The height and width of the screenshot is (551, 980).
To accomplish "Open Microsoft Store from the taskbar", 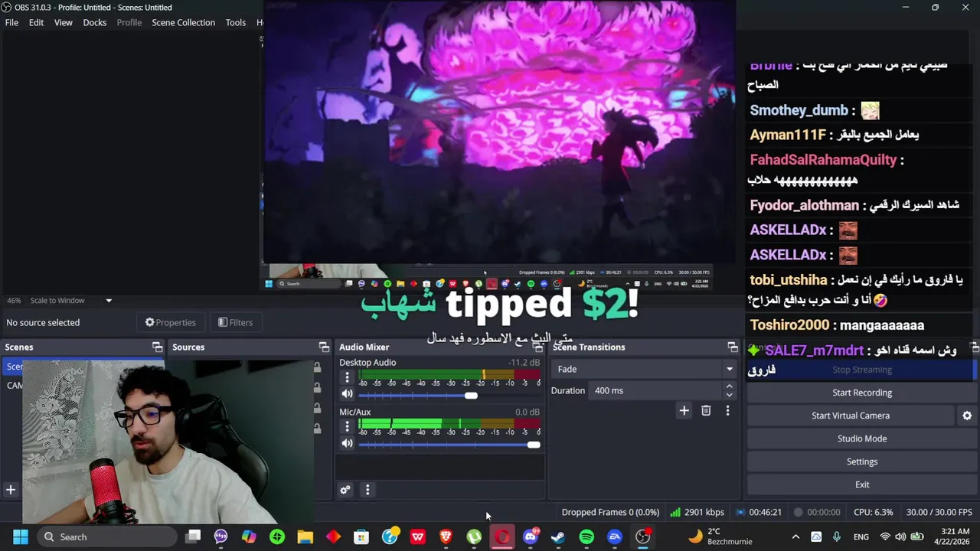I will coord(361,536).
